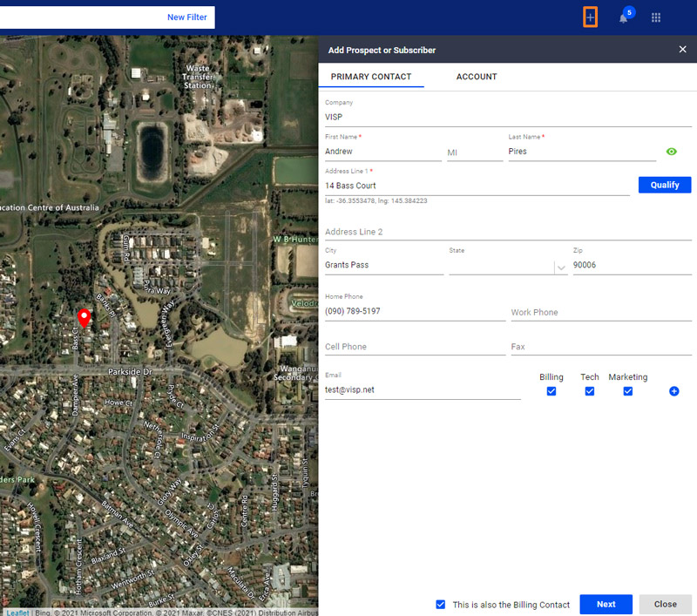This screenshot has height=616, width=697.
Task: Click the Cell Phone field
Action: click(415, 347)
